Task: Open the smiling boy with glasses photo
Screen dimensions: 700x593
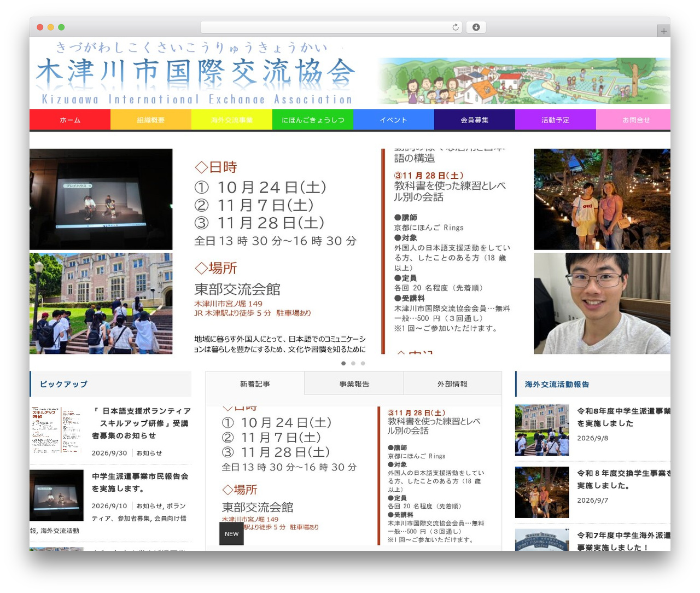Action: [x=602, y=304]
